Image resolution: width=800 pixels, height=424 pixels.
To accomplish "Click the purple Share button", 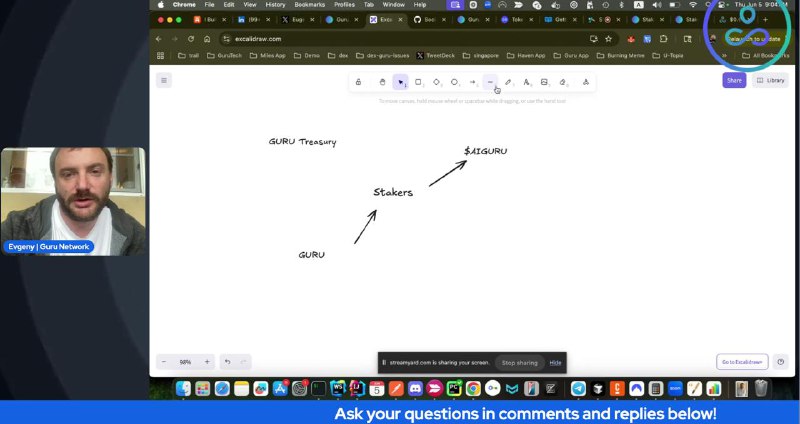I will click(734, 80).
